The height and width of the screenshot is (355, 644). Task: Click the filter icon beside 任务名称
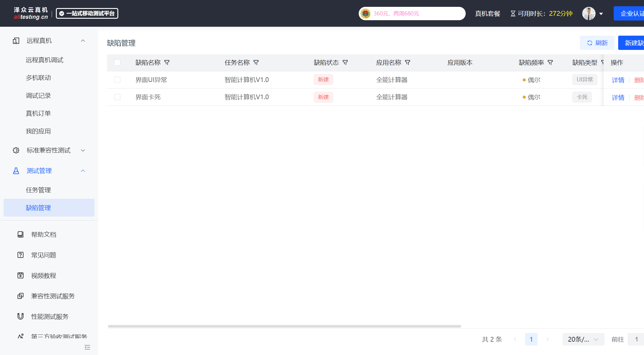pos(256,63)
